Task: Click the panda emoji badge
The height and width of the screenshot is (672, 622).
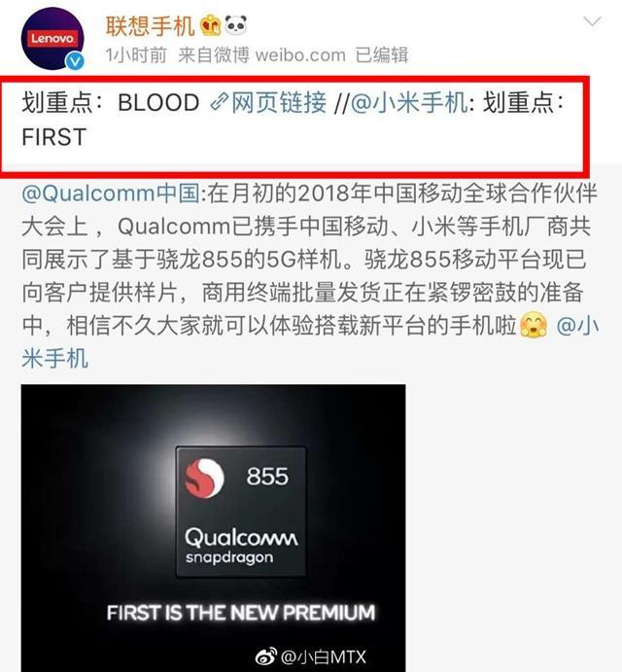Action: [235, 25]
